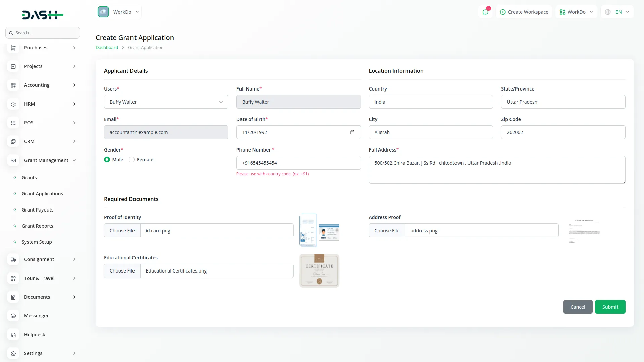This screenshot has height=362, width=644.
Task: Select the Grant Management icon
Action: pyautogui.click(x=13, y=161)
